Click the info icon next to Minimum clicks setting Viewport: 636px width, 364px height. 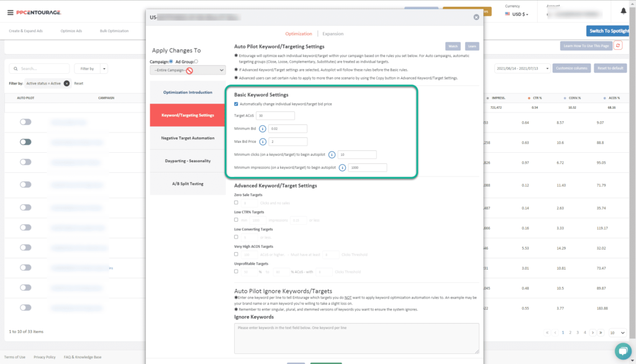point(331,155)
